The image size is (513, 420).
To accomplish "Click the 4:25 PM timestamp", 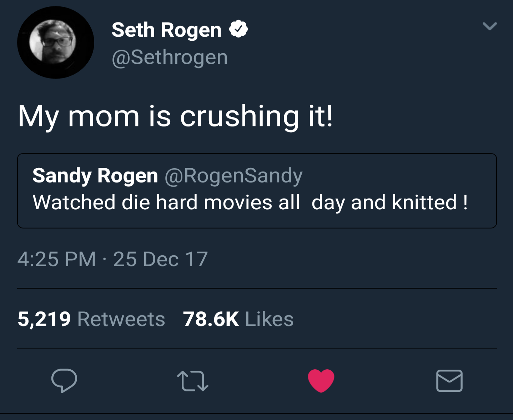I will (57, 259).
